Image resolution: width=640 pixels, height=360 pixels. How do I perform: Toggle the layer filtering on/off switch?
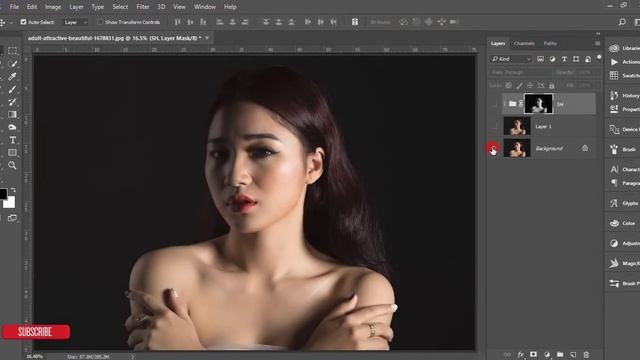pyautogui.click(x=599, y=58)
